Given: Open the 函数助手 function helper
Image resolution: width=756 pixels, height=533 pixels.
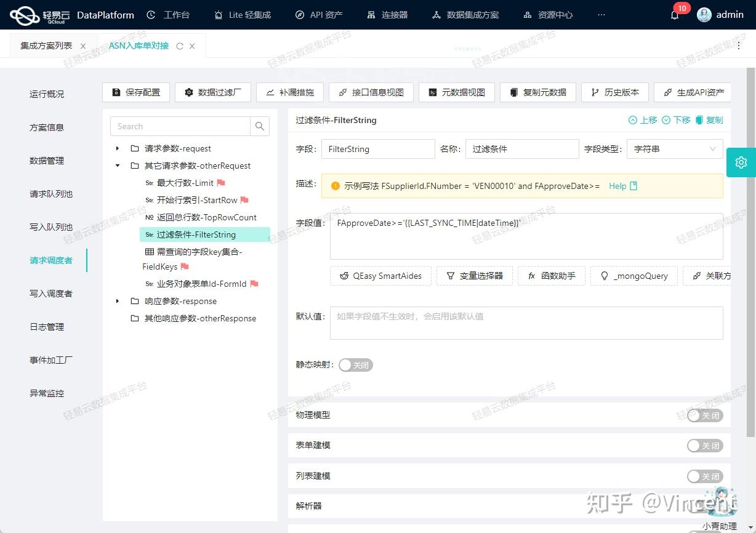Looking at the screenshot, I should (553, 276).
